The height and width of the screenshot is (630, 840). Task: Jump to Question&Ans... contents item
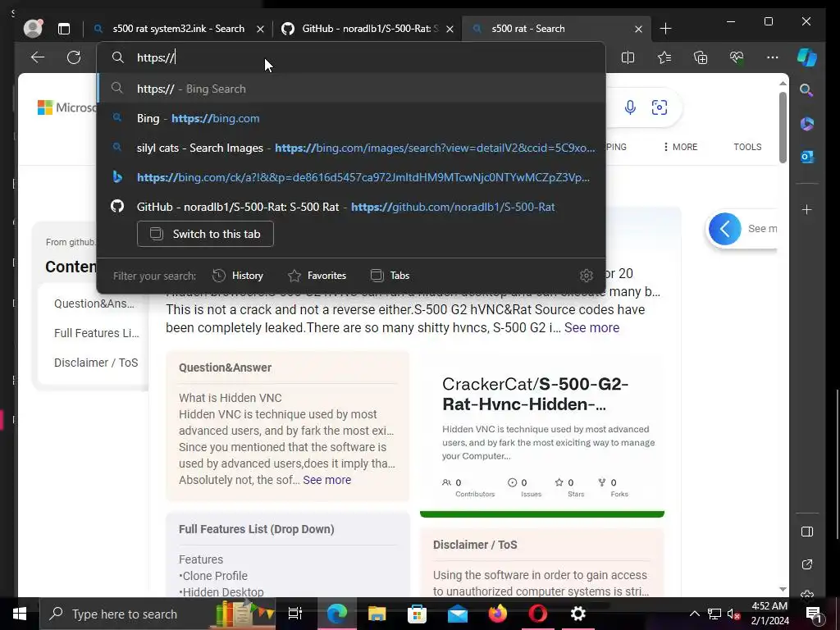coord(94,304)
